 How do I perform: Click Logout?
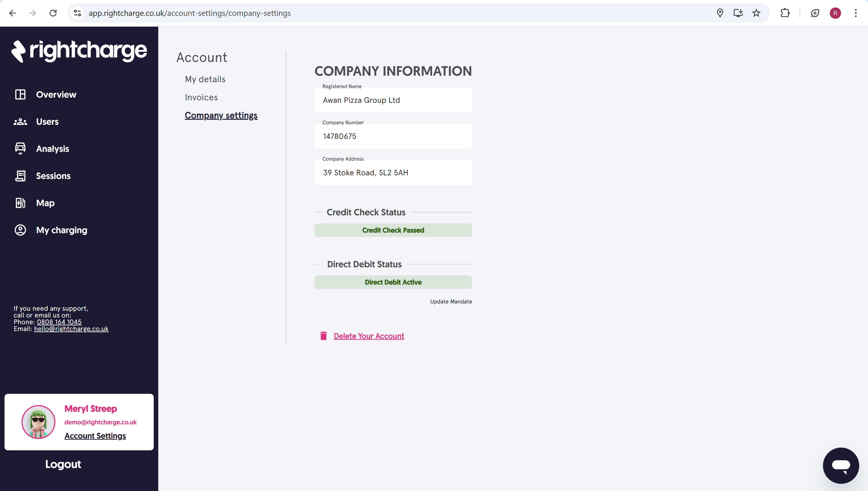coord(63,464)
